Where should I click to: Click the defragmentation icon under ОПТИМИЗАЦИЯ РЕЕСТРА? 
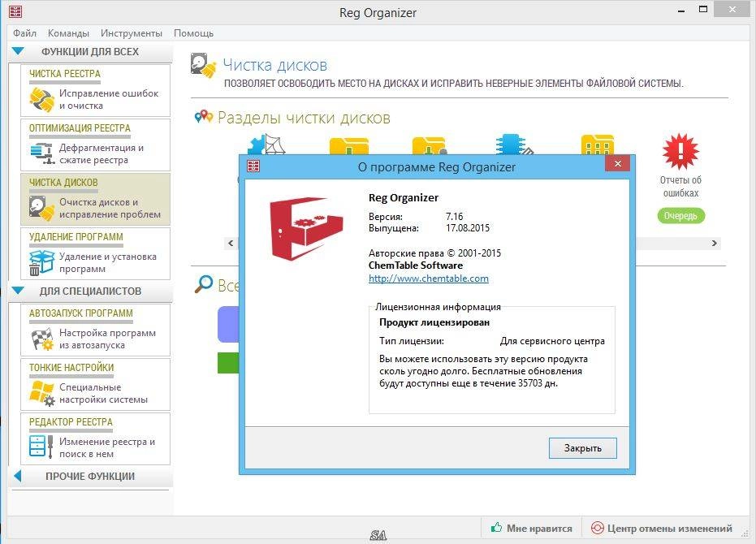point(42,153)
